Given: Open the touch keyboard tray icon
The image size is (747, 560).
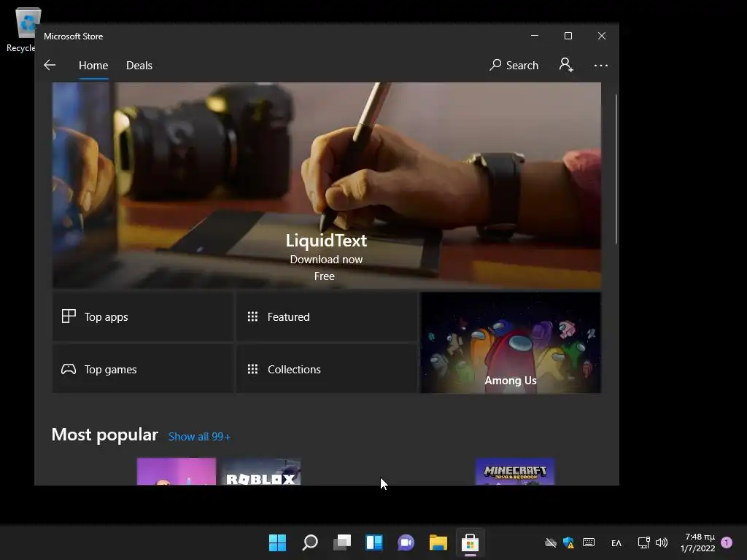Looking at the screenshot, I should (x=589, y=542).
